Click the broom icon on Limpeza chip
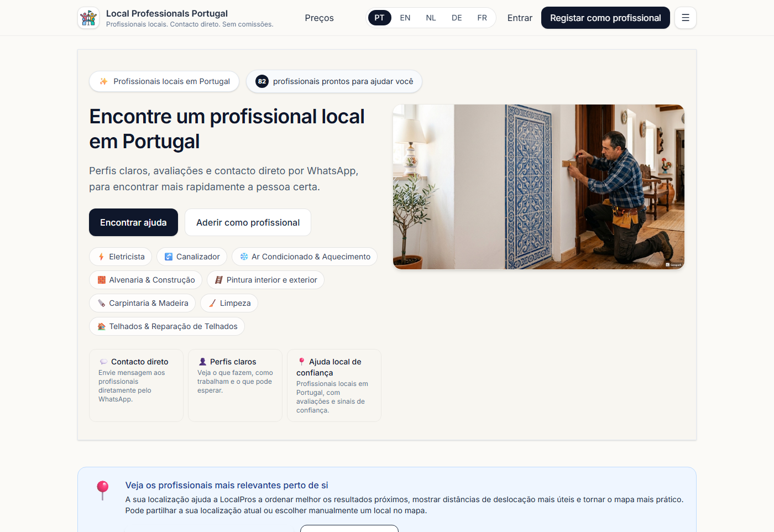This screenshot has width=774, height=532. pyautogui.click(x=212, y=303)
